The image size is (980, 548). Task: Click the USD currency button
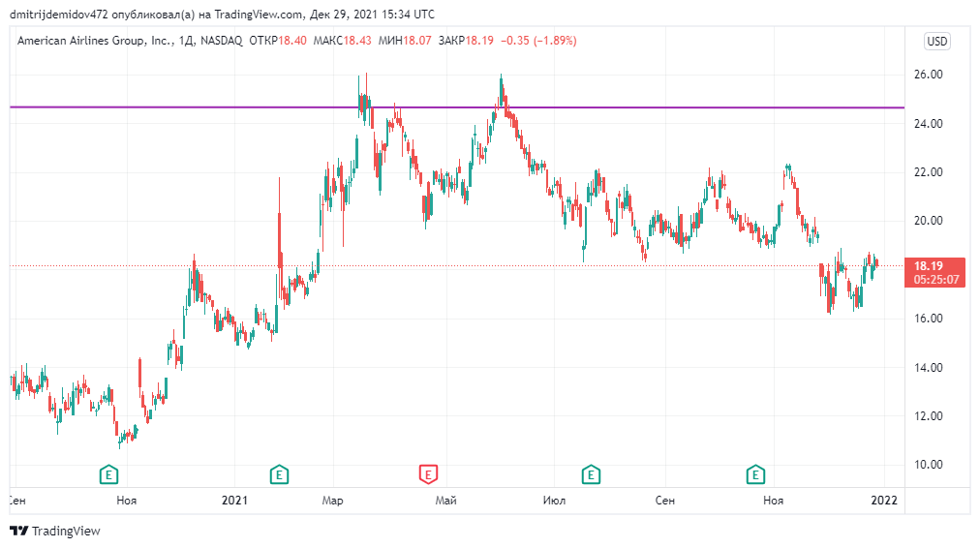pyautogui.click(x=936, y=42)
